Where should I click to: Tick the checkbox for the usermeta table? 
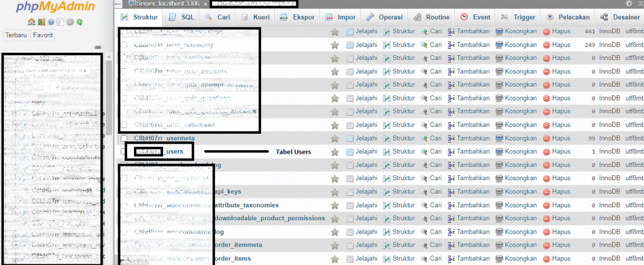click(124, 139)
